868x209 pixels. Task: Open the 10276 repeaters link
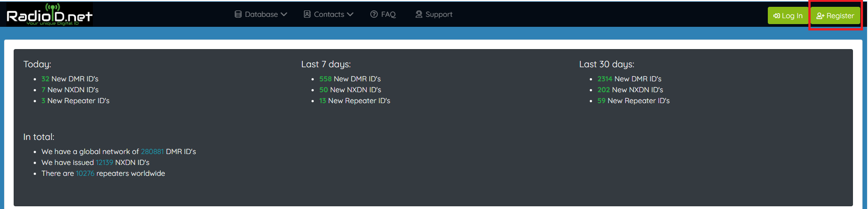[85, 173]
